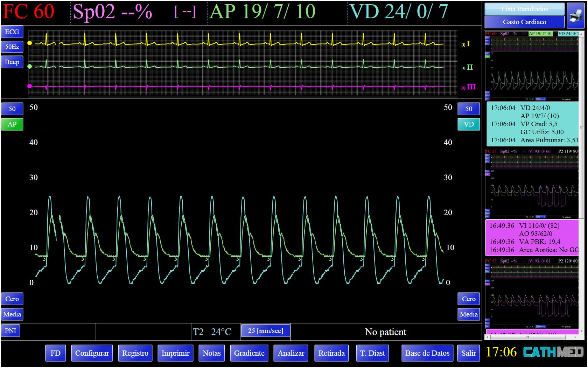Open Lista Resultados tab
The height and width of the screenshot is (368, 588).
click(524, 9)
